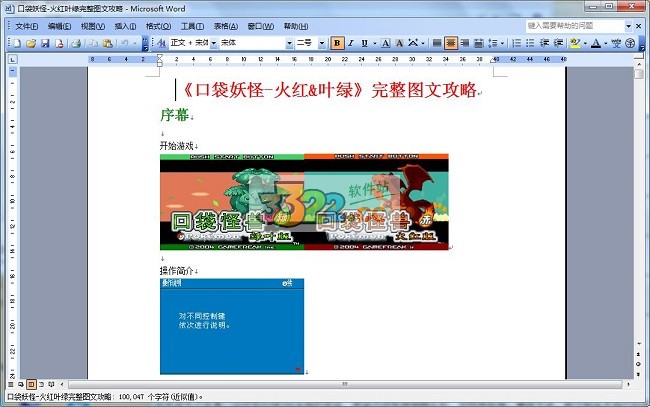Open the 视图(V) menu

coord(93,26)
